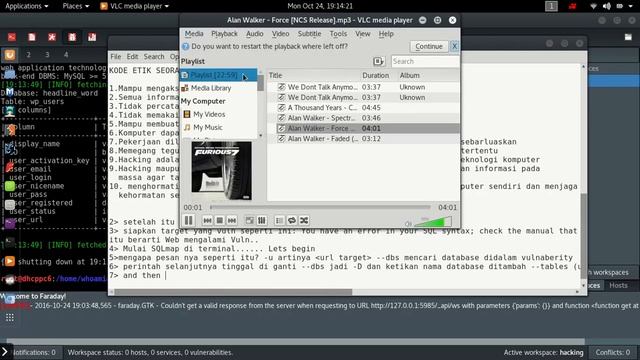Click the text editor horizontal scrollbar

(x=233, y=292)
